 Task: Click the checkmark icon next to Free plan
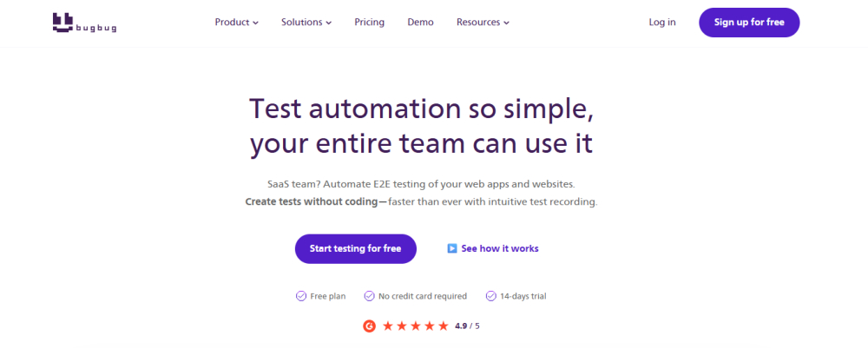(301, 296)
